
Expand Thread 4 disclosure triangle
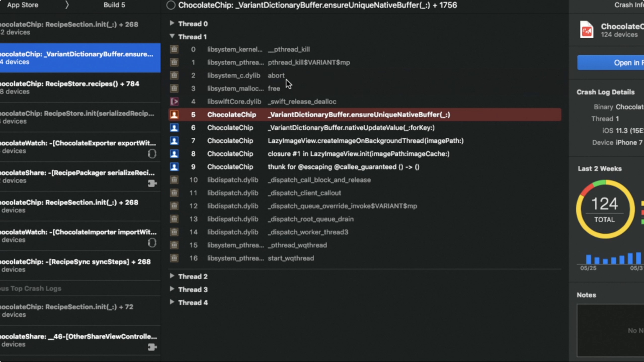coord(172,302)
